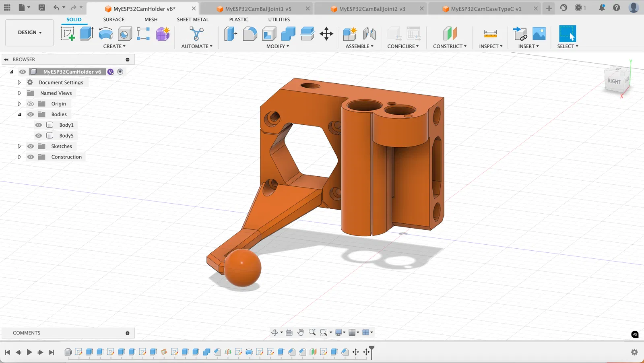Hide Body1 using its eye icon

click(x=39, y=125)
